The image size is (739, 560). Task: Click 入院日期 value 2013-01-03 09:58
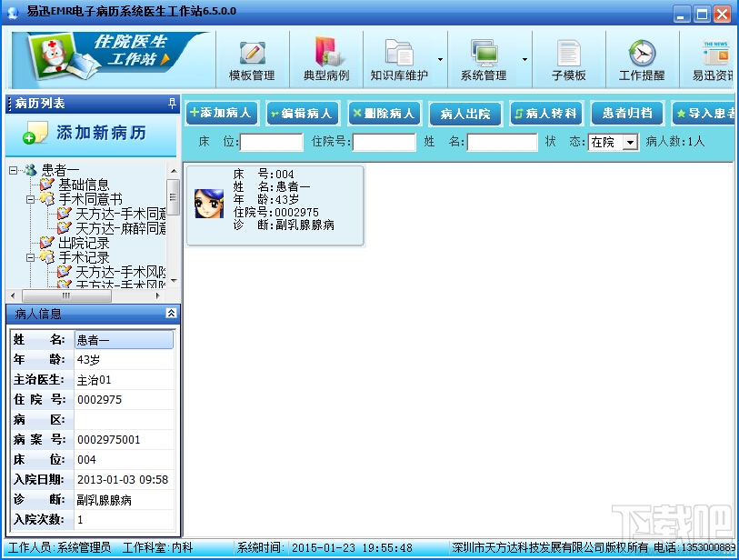(x=123, y=480)
